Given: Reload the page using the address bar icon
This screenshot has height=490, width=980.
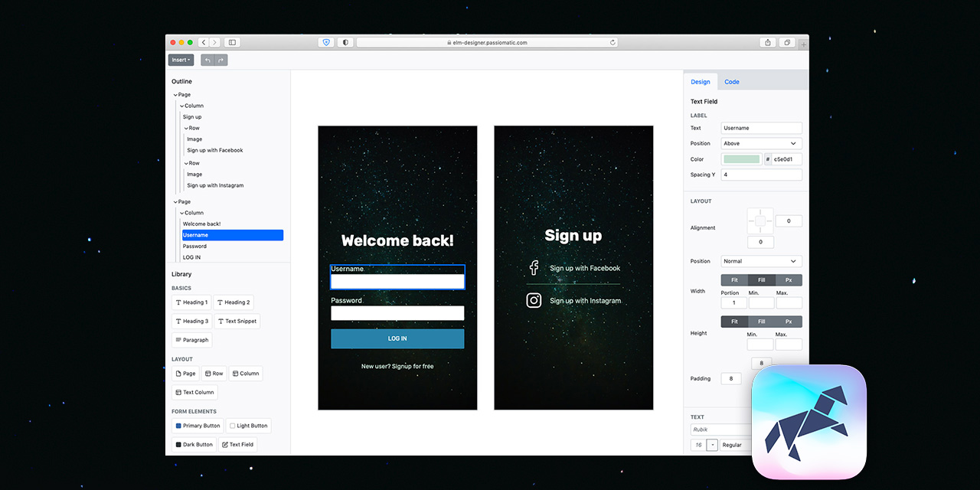Looking at the screenshot, I should [x=612, y=43].
